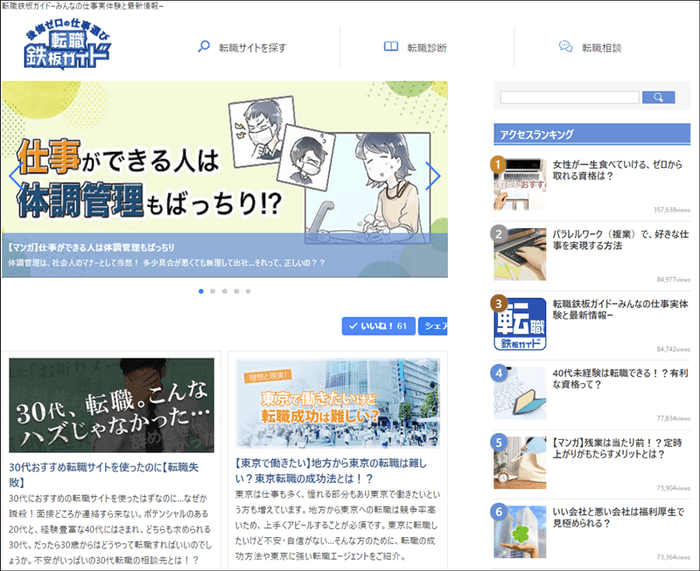
Task: Click the シェア share button
Action: pyautogui.click(x=433, y=326)
